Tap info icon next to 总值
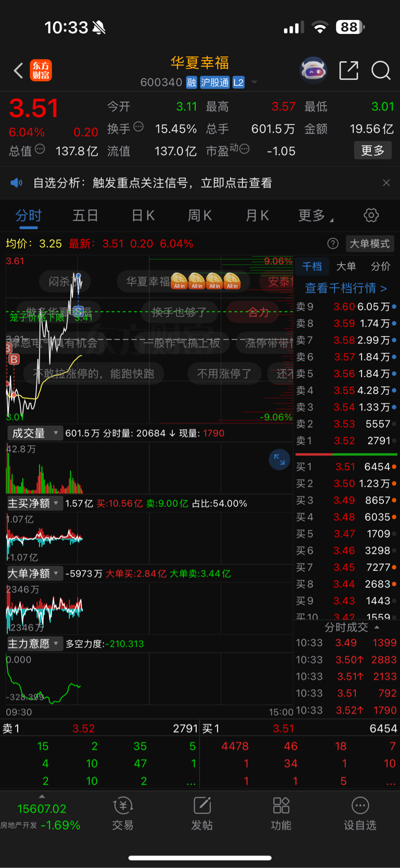 click(x=40, y=149)
